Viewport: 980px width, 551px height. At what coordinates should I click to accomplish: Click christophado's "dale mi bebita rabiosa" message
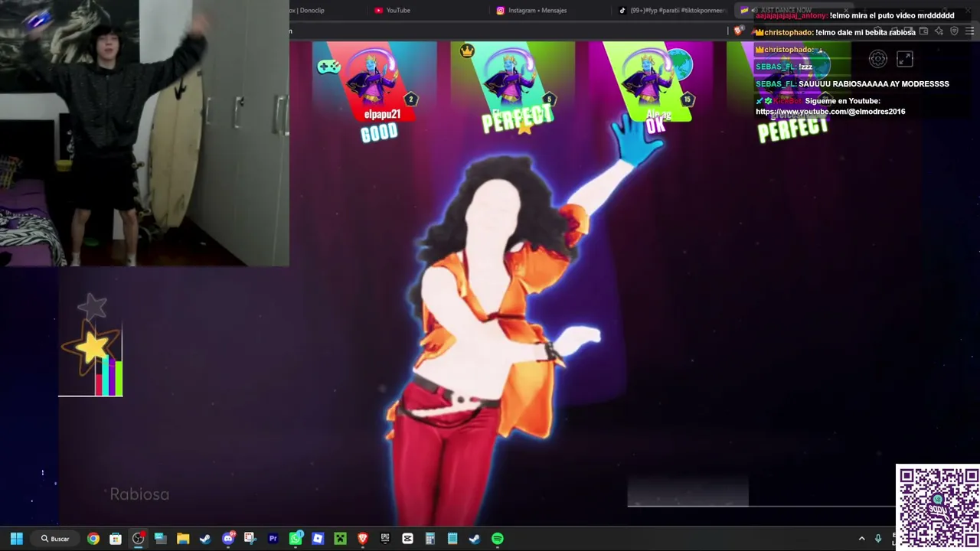point(835,32)
